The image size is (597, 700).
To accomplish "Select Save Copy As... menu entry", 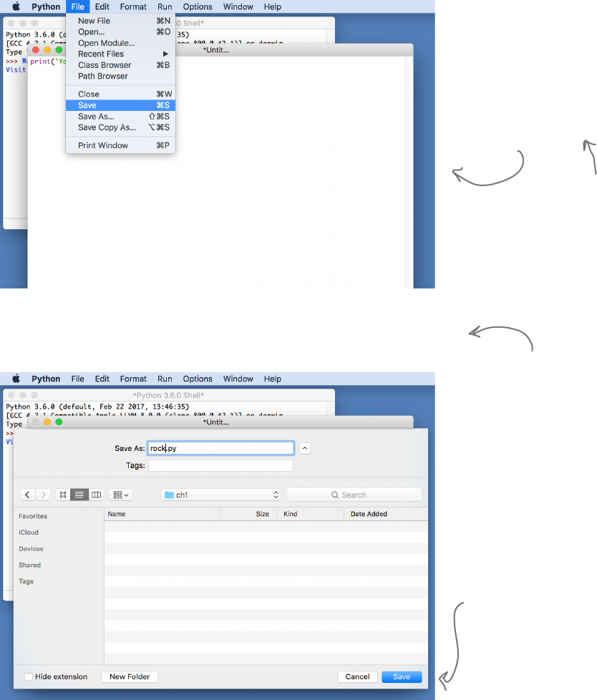I will pos(120,127).
